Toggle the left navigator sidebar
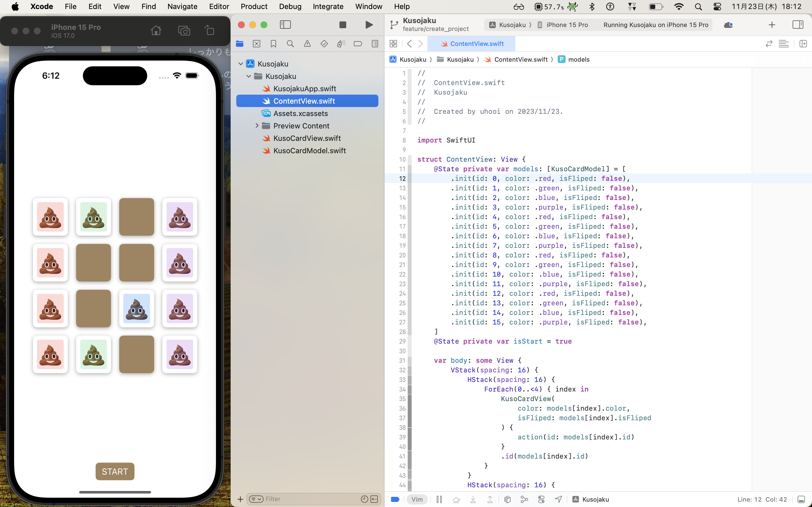The height and width of the screenshot is (507, 812). pos(285,25)
